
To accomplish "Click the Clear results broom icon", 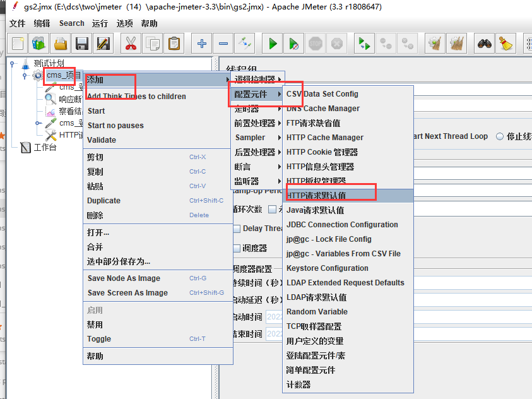I will click(x=435, y=44).
